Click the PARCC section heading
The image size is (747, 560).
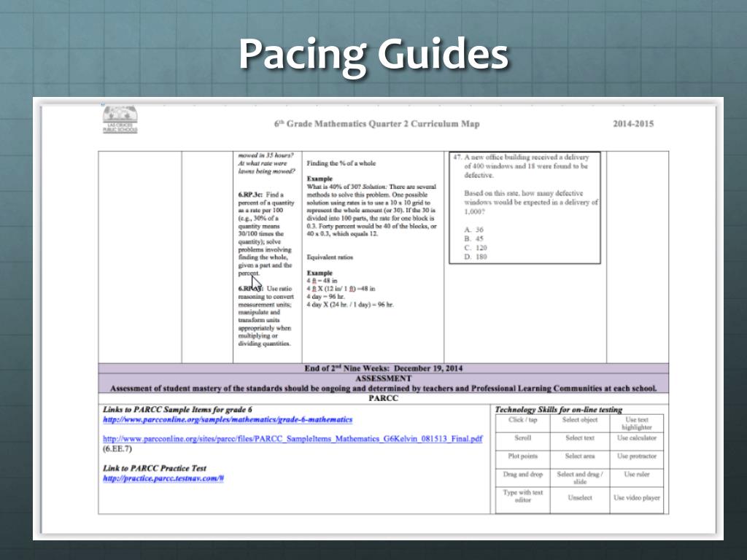click(x=384, y=398)
